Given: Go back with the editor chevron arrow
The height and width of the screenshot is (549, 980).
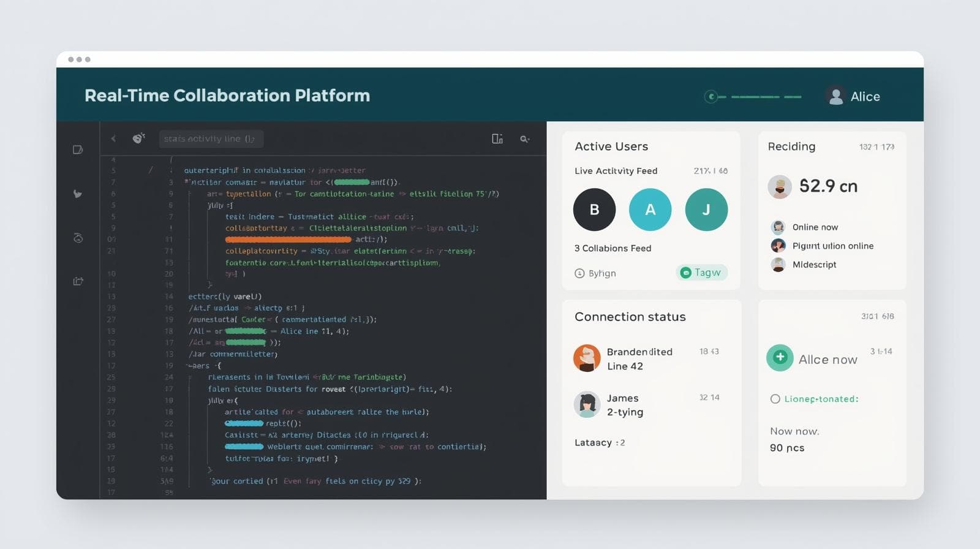Looking at the screenshot, I should click(x=113, y=138).
